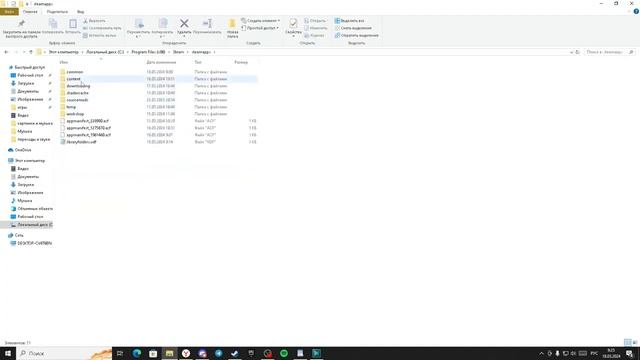Sort by the Дата изменения column header
Screen dimensions: 640x360
tap(161, 62)
